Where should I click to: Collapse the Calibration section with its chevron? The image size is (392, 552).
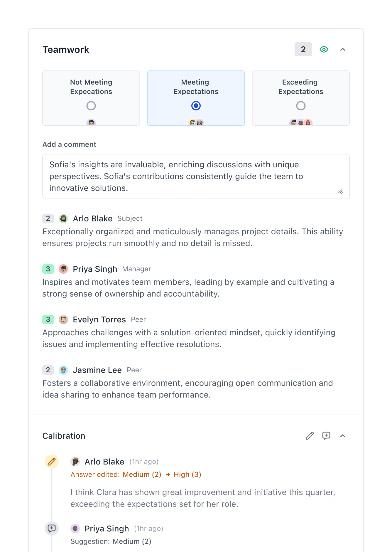coord(343,436)
